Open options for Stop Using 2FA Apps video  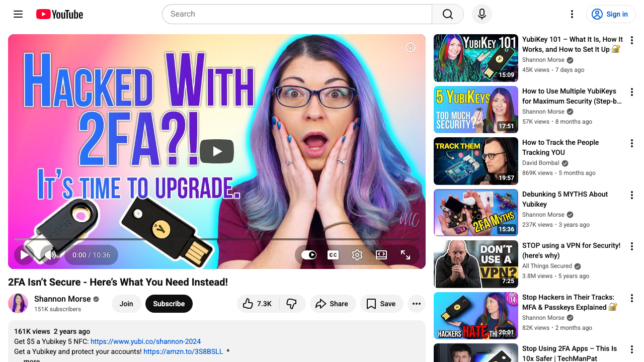pos(632,349)
